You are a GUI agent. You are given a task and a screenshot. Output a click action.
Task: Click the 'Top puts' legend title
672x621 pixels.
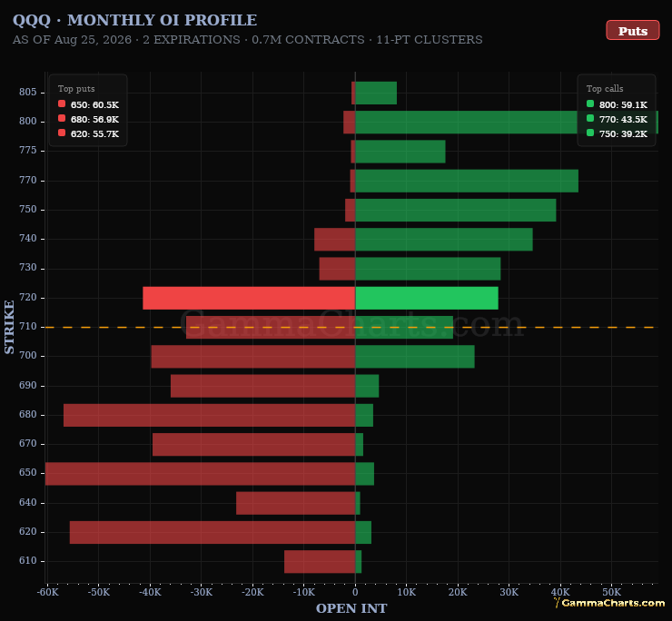point(76,89)
